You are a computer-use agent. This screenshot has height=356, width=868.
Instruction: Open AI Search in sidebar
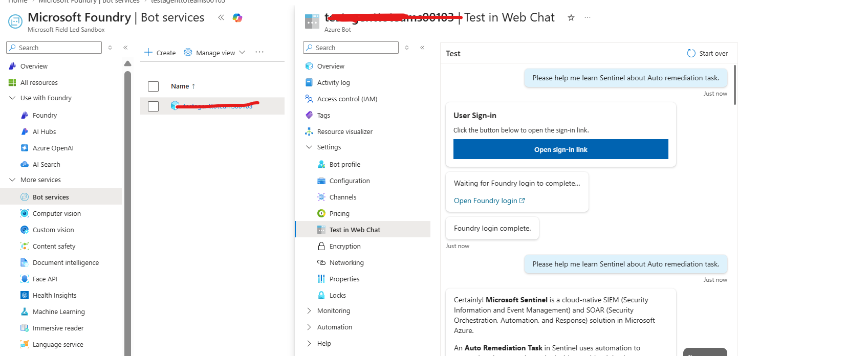click(x=46, y=164)
